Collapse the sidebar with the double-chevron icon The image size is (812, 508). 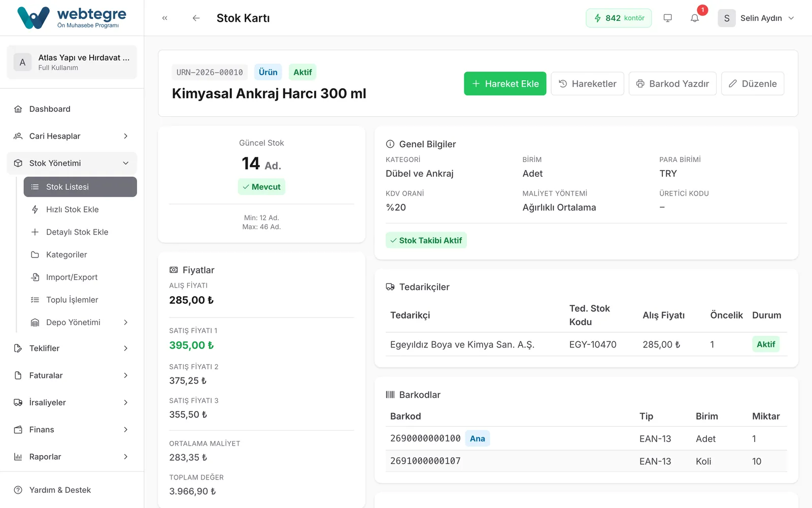[x=165, y=18]
